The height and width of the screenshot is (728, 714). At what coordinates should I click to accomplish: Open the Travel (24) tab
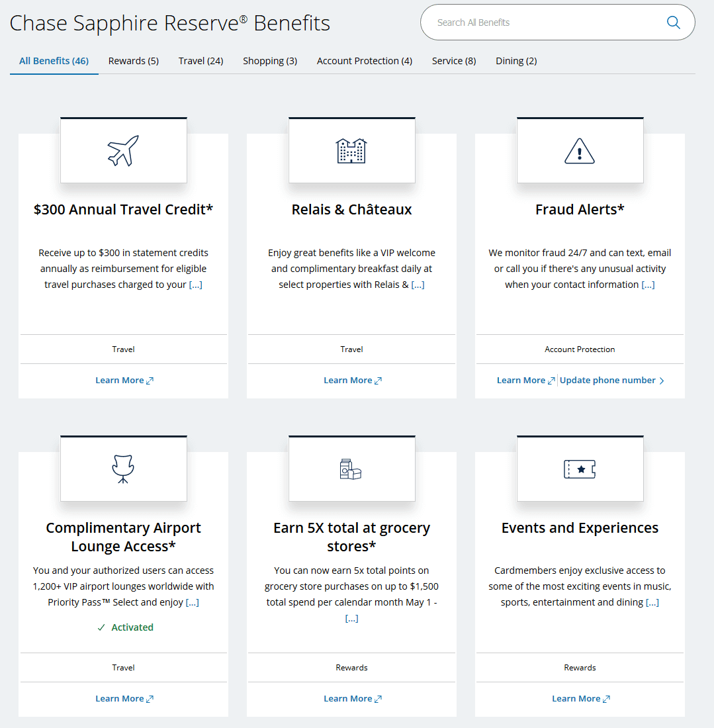coord(201,61)
